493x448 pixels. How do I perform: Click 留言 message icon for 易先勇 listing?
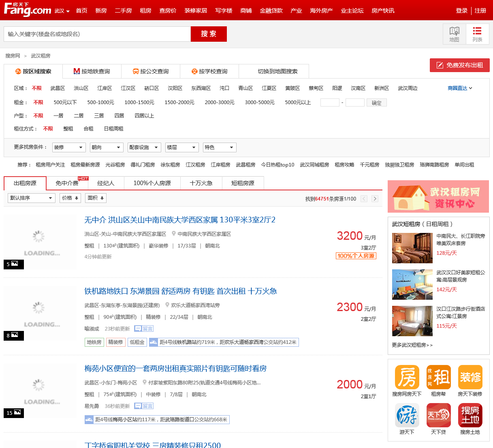coord(144,406)
